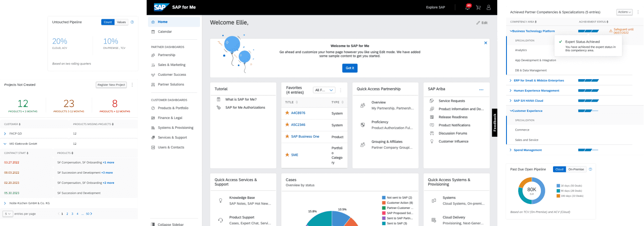The height and width of the screenshot is (226, 644).
Task: Click the Got it button
Action: pyautogui.click(x=350, y=68)
